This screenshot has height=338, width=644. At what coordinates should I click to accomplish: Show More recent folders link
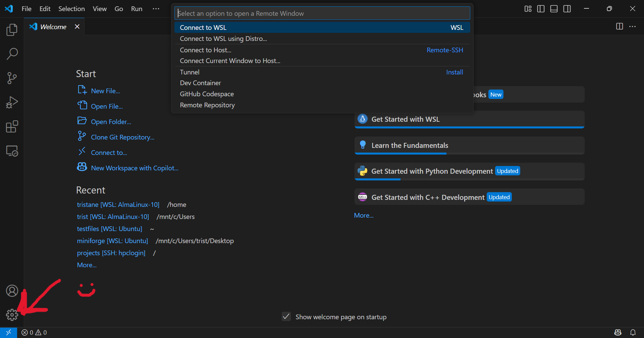pos(87,265)
